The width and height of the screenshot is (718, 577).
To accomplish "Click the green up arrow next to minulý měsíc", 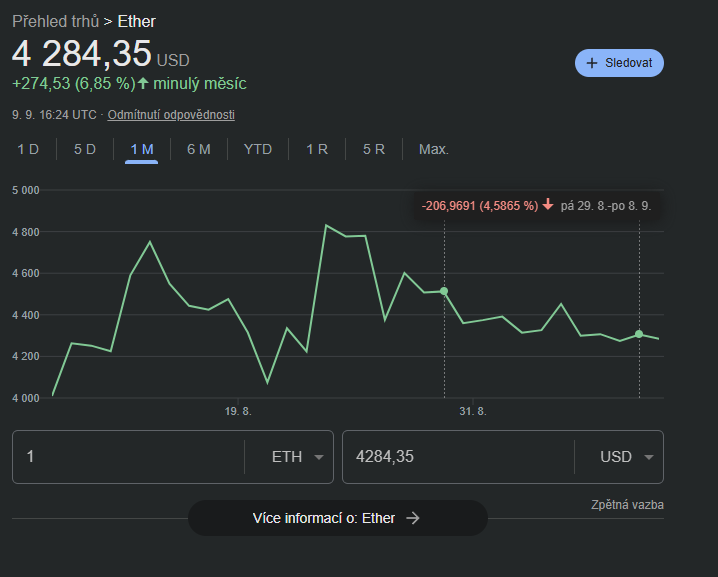I will 143,84.
